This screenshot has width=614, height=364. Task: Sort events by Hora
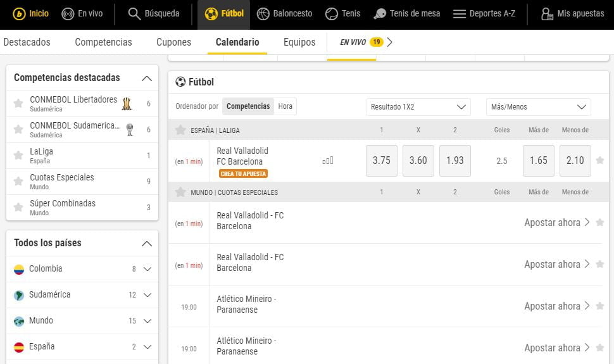285,106
